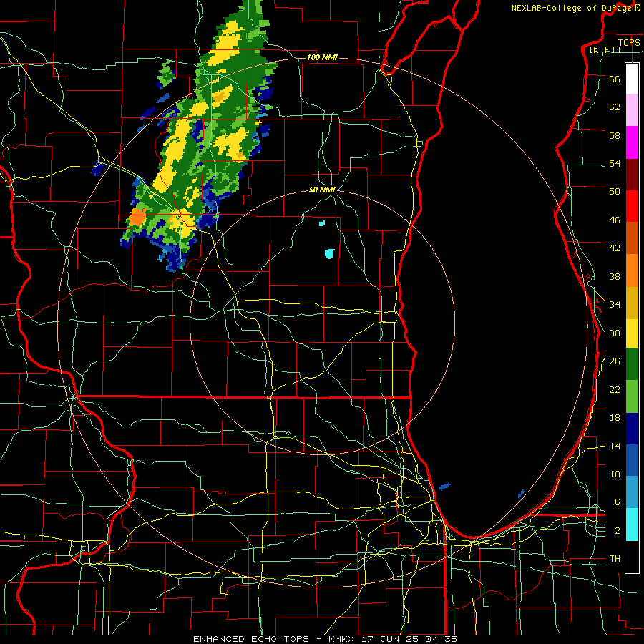Viewport: 644px width, 644px height.
Task: Click the '50 NMI' range ring label
Action: (322, 190)
